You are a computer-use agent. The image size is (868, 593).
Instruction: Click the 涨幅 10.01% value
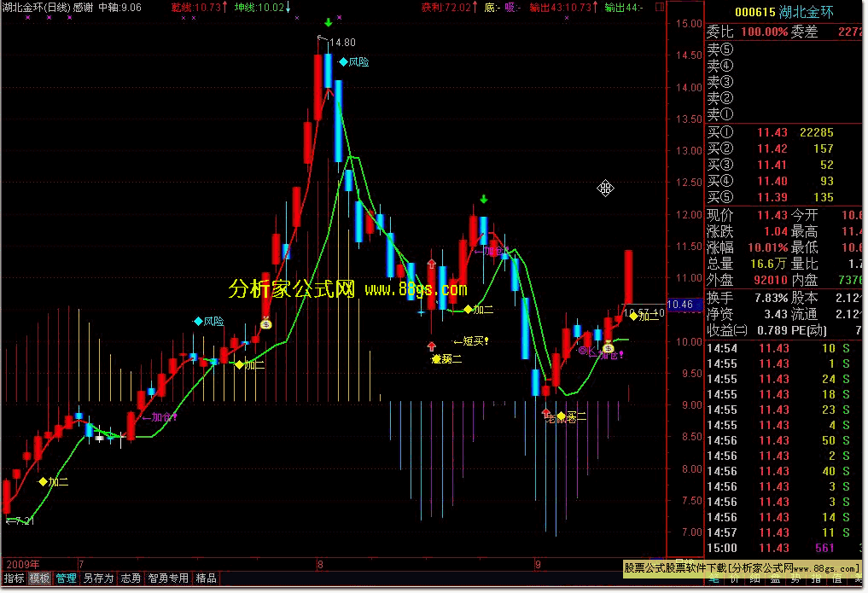[768, 247]
